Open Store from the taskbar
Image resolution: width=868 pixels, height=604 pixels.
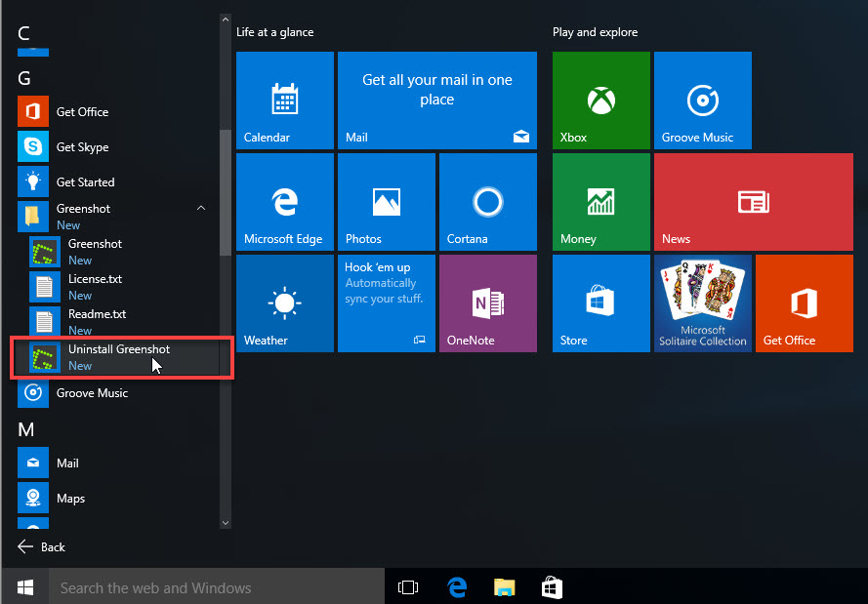(x=552, y=587)
